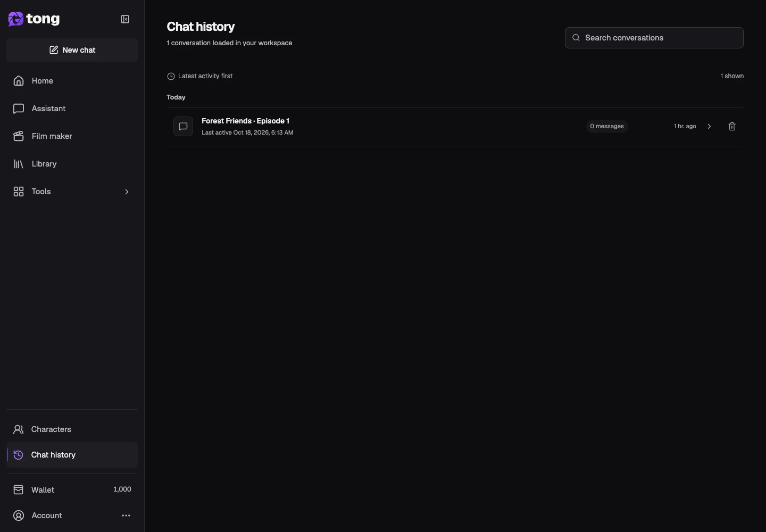766x532 pixels.
Task: Click the Wallet icon
Action: pyautogui.click(x=19, y=489)
